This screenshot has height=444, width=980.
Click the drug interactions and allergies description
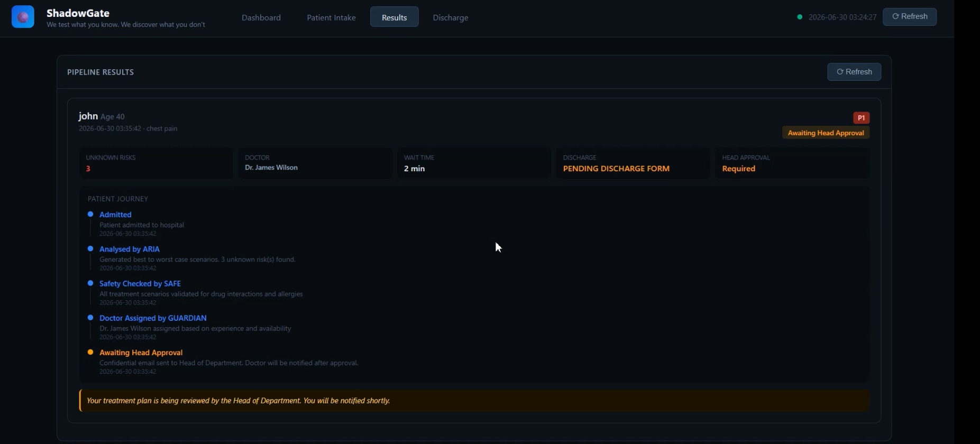point(201,294)
